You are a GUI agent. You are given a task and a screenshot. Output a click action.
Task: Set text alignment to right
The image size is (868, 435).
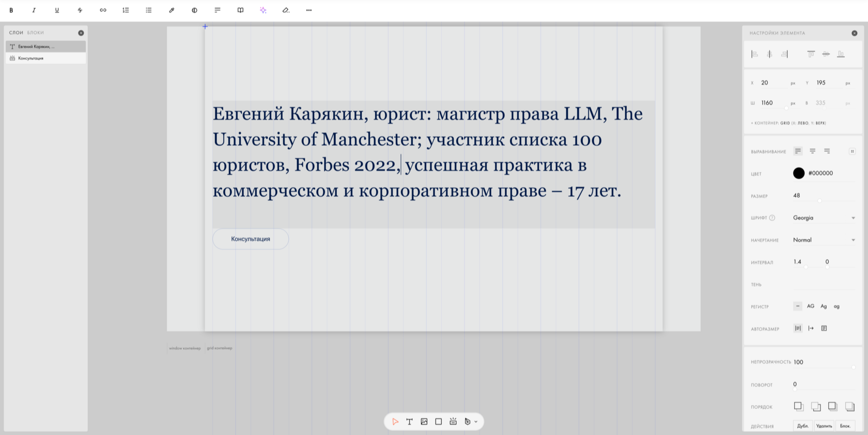click(x=827, y=151)
